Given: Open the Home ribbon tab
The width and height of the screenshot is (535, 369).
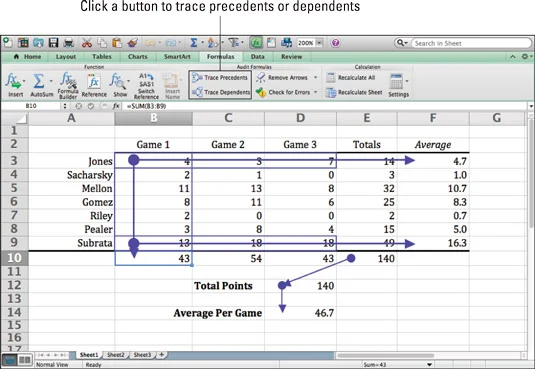Looking at the screenshot, I should [x=28, y=57].
